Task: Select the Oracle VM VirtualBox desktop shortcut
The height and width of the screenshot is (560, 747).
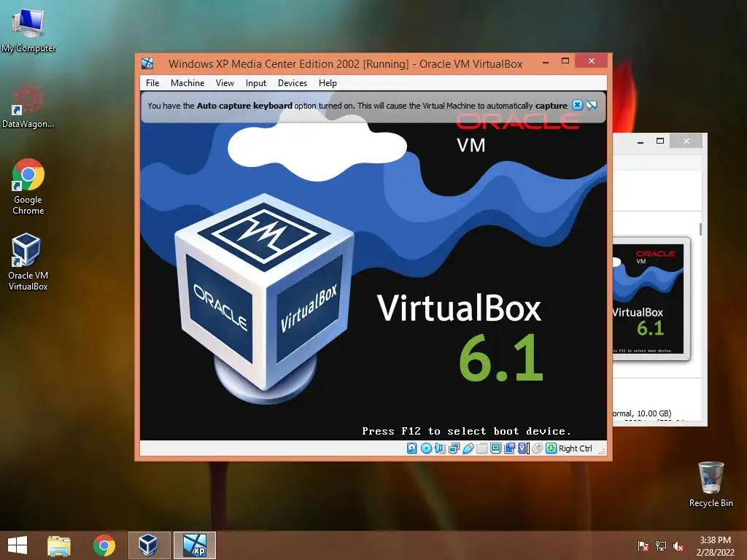Action: tap(28, 262)
